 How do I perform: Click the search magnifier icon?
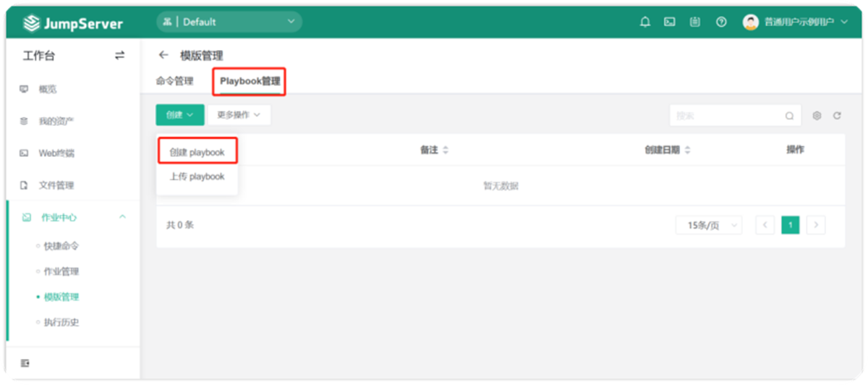click(789, 116)
